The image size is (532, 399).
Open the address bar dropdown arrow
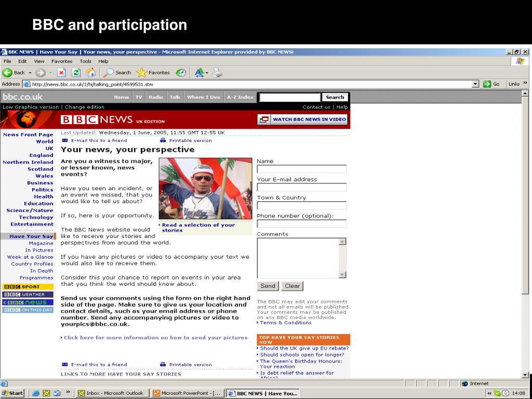click(x=476, y=84)
